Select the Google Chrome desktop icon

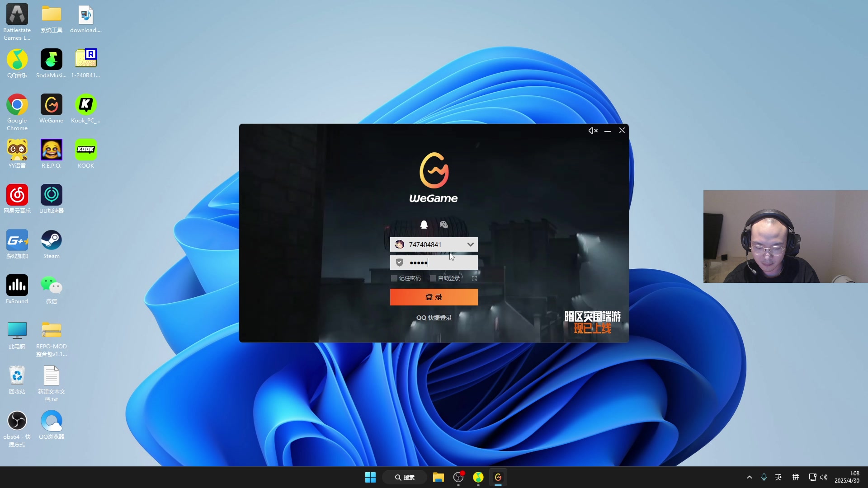pyautogui.click(x=17, y=113)
